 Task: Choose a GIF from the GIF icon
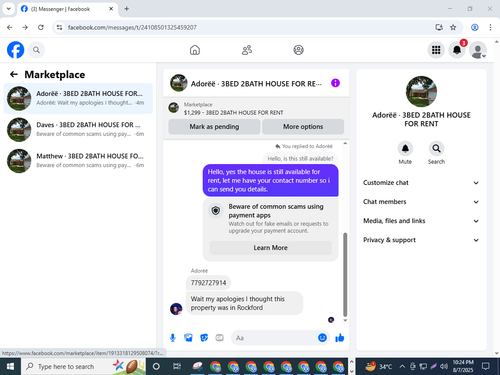(x=219, y=338)
